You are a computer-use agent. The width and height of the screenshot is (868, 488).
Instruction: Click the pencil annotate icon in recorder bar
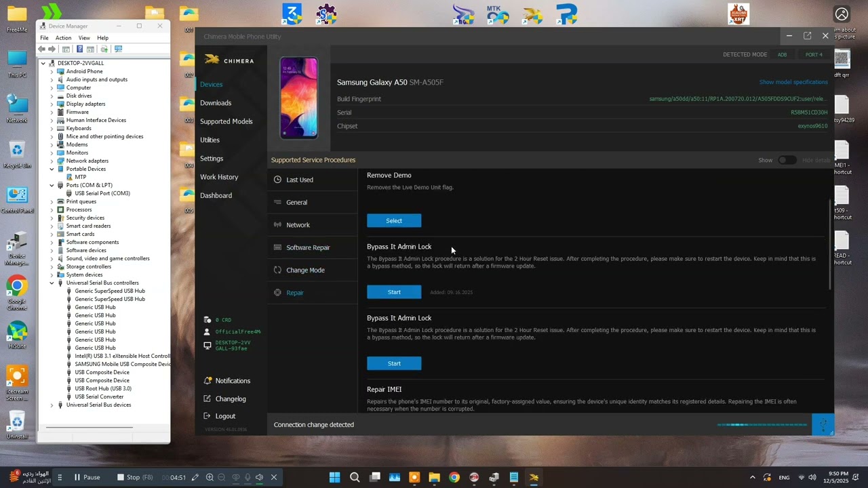195,477
